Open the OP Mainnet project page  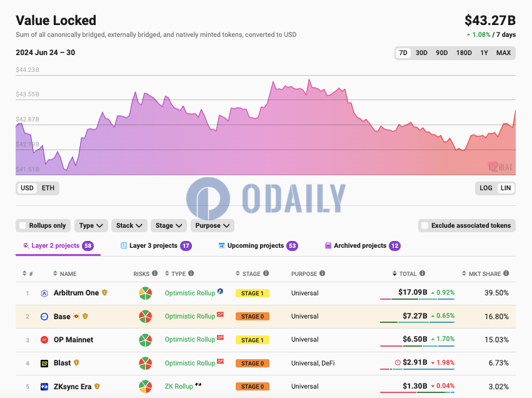[x=73, y=340]
